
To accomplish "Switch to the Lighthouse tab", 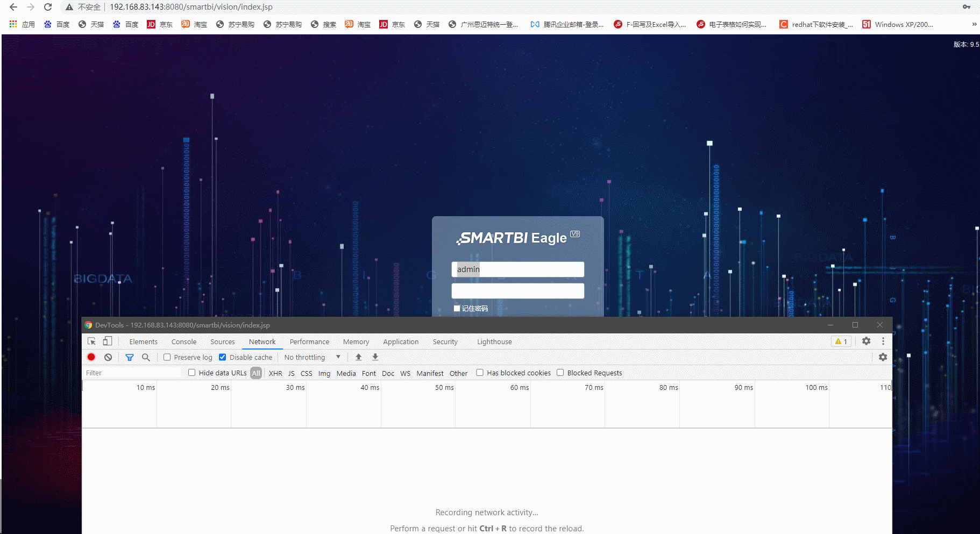I will (494, 341).
